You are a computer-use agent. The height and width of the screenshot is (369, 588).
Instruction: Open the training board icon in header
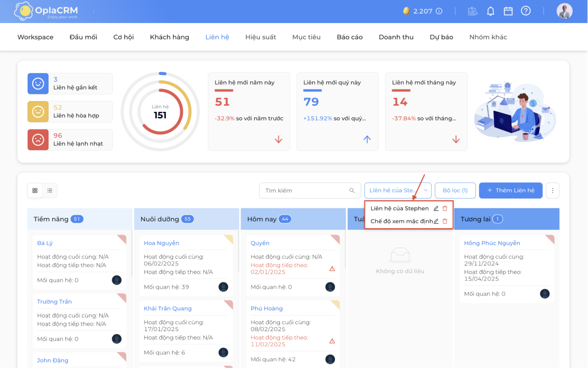pyautogui.click(x=473, y=11)
